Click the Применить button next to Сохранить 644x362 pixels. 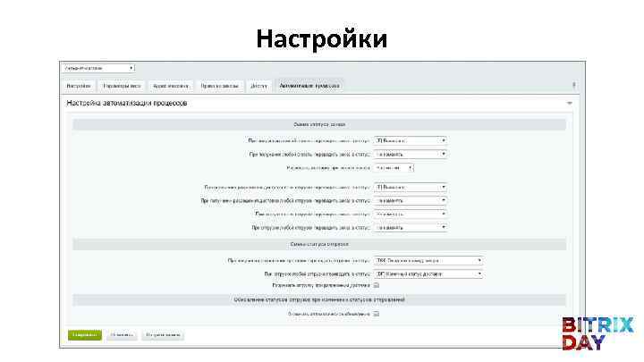[x=122, y=335]
